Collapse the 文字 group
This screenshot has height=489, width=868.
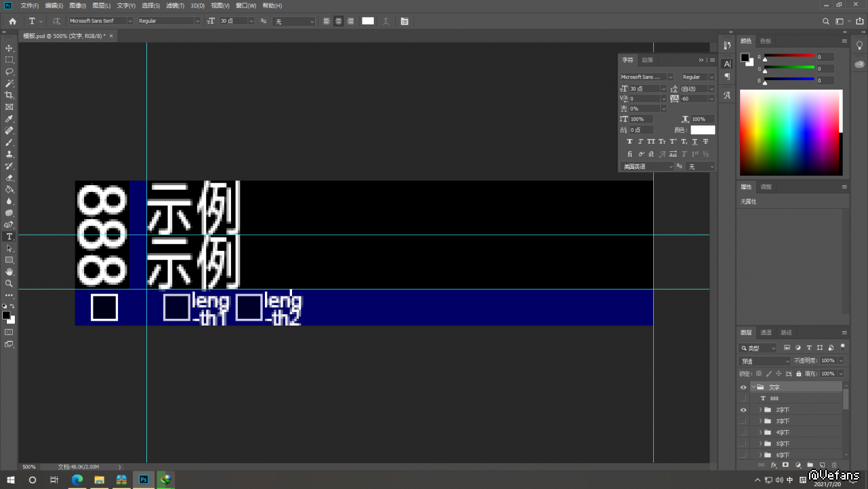click(753, 387)
